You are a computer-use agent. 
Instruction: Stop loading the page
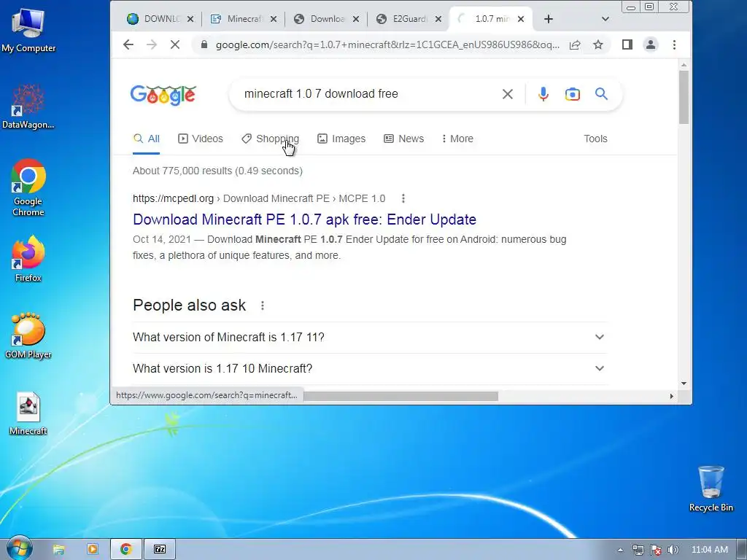pyautogui.click(x=175, y=44)
